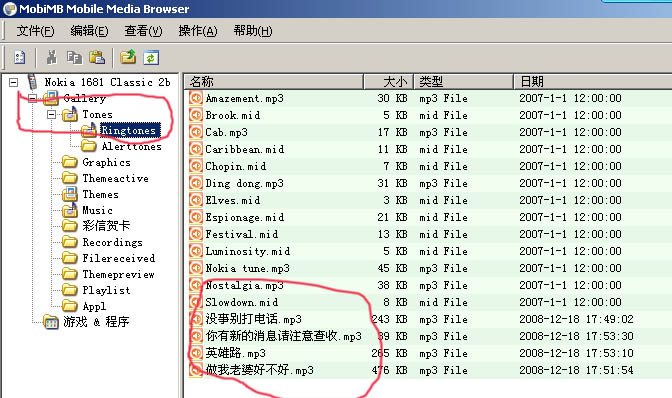672x398 pixels.
Task: Click the audio icon beside Amazement.mp3
Action: coord(196,98)
